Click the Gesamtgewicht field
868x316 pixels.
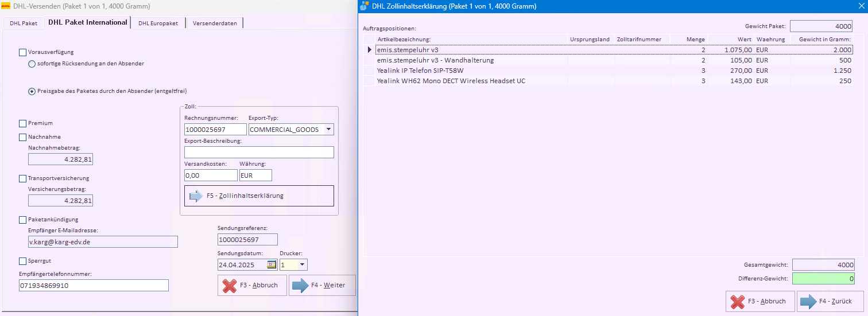click(824, 265)
